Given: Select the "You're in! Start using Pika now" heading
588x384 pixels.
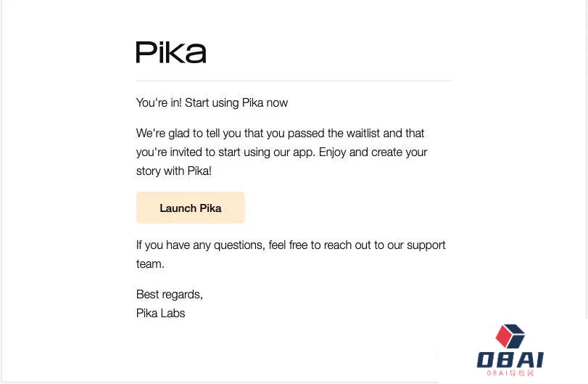Looking at the screenshot, I should pos(212,102).
